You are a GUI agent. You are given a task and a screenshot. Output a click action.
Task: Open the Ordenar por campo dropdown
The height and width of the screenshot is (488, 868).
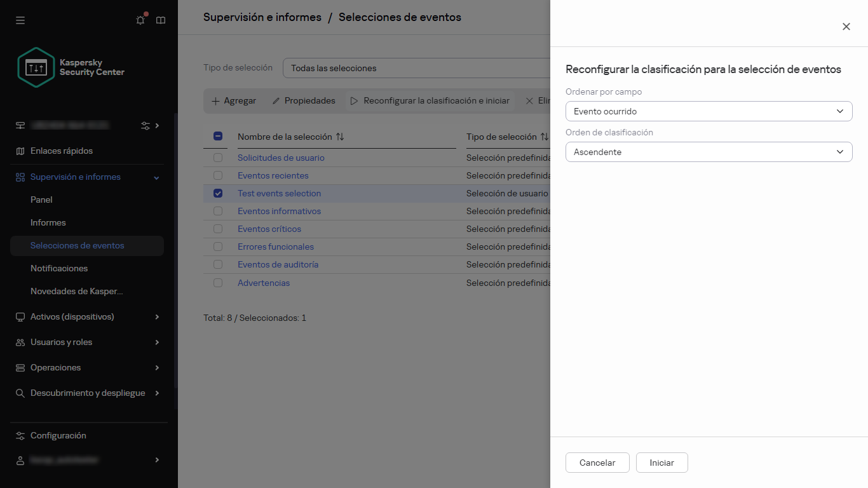click(709, 111)
